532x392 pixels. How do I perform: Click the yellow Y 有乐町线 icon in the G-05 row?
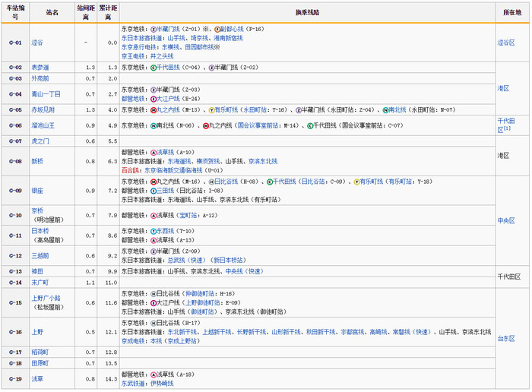[212, 110]
